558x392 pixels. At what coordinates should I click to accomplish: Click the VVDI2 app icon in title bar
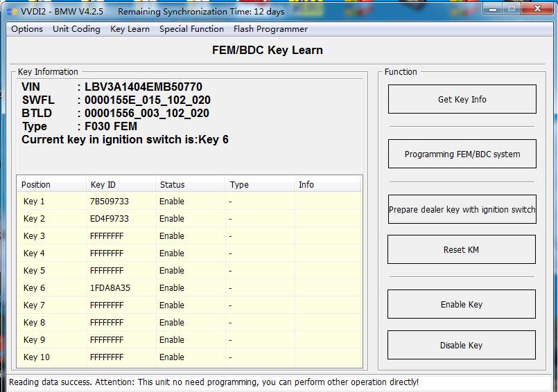11,11
